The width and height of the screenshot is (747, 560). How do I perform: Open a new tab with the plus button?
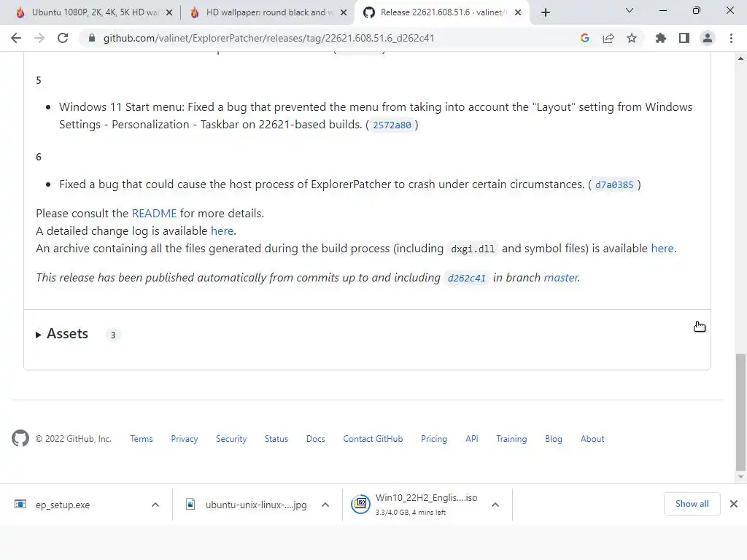tap(546, 12)
